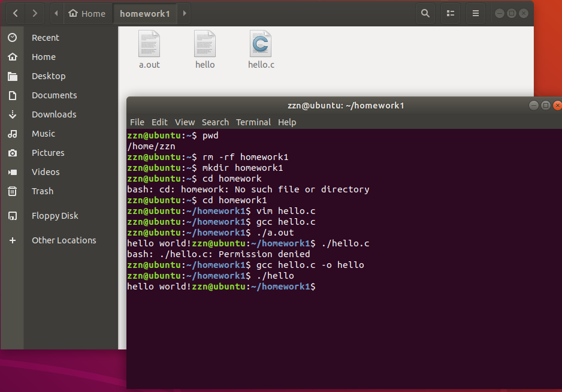Click the Documents page icon

pyautogui.click(x=13, y=95)
